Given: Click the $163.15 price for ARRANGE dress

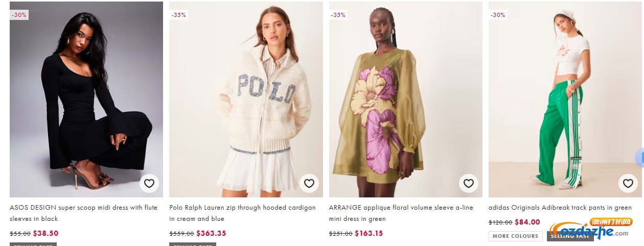Looking at the screenshot, I should 368,233.
